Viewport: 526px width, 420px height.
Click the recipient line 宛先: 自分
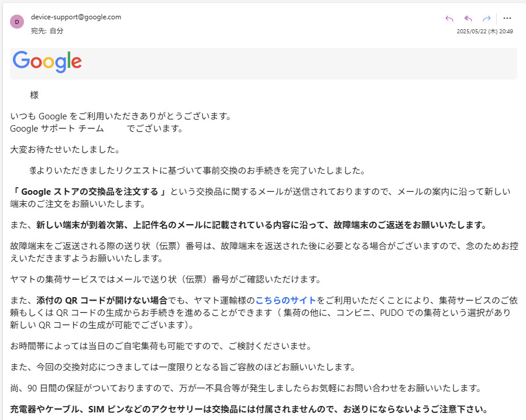point(47,30)
